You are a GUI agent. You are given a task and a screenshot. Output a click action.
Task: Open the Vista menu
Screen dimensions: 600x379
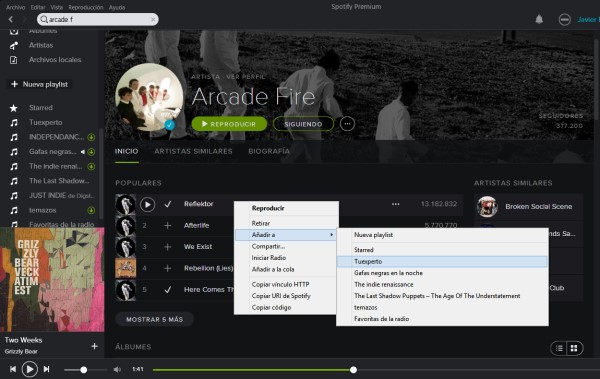point(57,7)
